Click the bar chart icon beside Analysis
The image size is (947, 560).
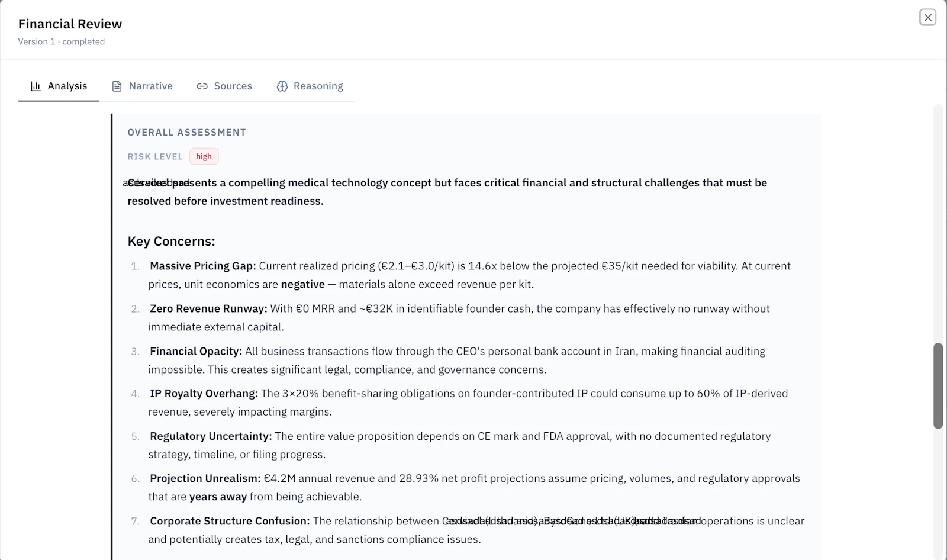click(36, 86)
